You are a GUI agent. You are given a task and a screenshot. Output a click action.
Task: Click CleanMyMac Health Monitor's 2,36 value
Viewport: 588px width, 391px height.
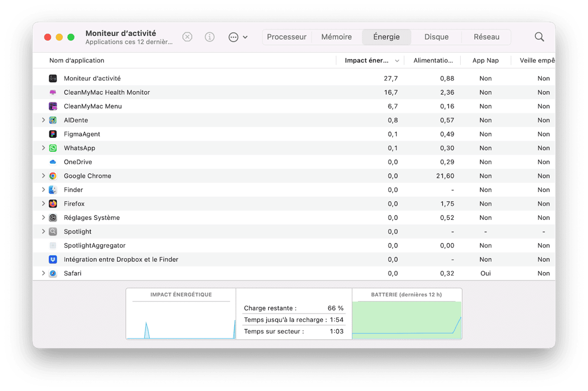(447, 92)
